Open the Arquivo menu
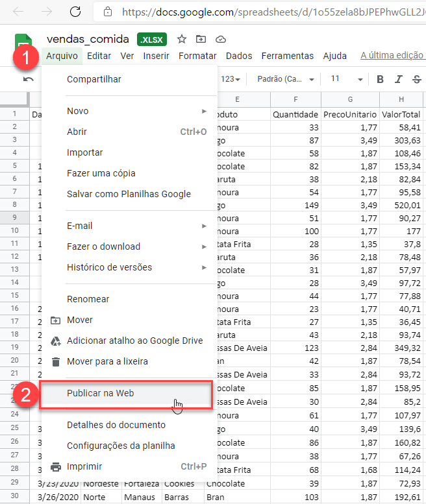 (x=62, y=56)
